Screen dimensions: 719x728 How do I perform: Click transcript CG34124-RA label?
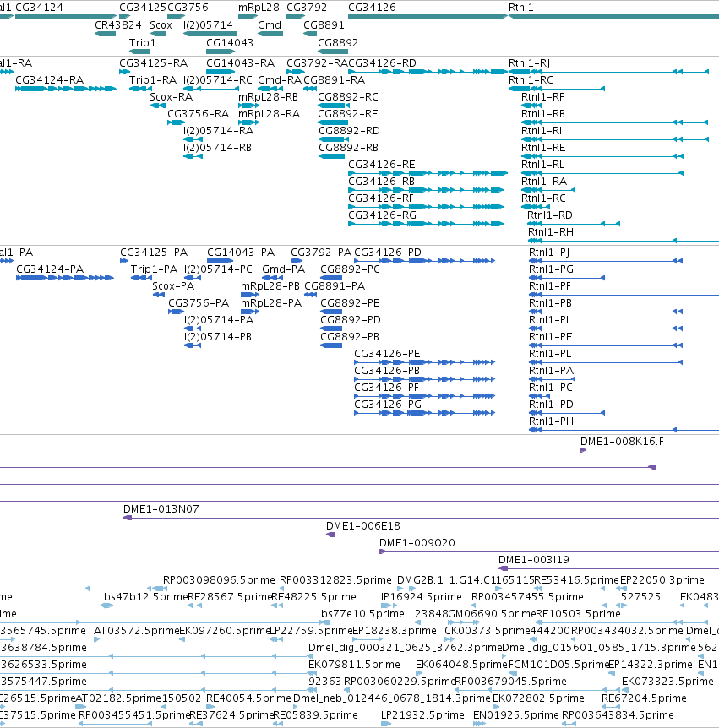pos(49,80)
